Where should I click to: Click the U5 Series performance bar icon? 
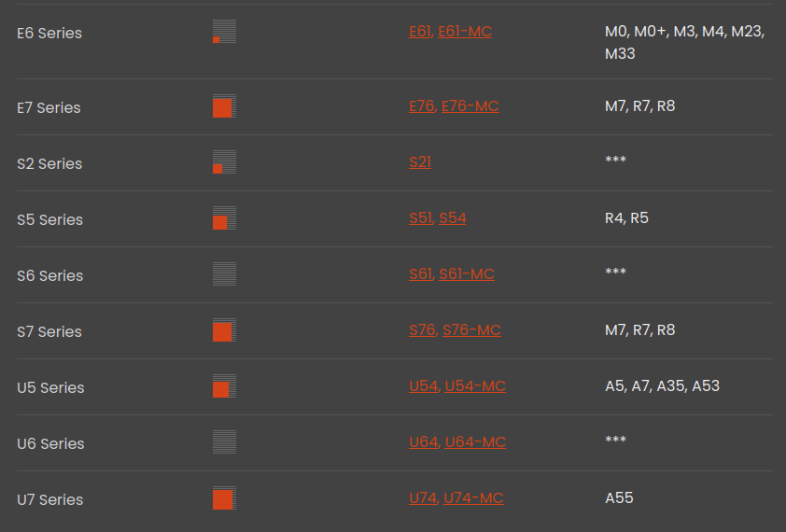224,386
